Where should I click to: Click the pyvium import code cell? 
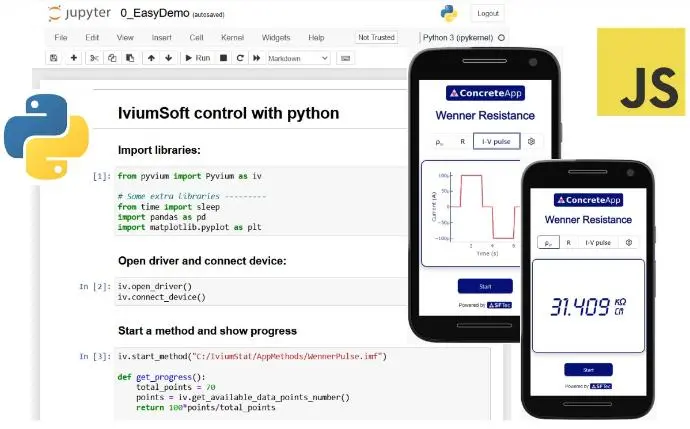tap(261, 201)
